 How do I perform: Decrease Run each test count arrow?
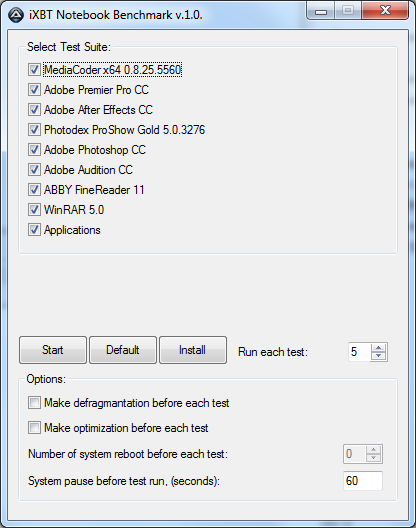379,356
